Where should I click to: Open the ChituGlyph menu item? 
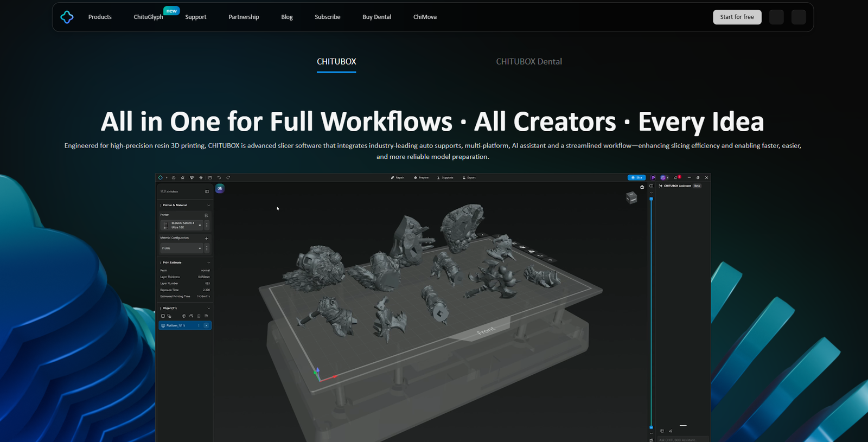tap(148, 17)
